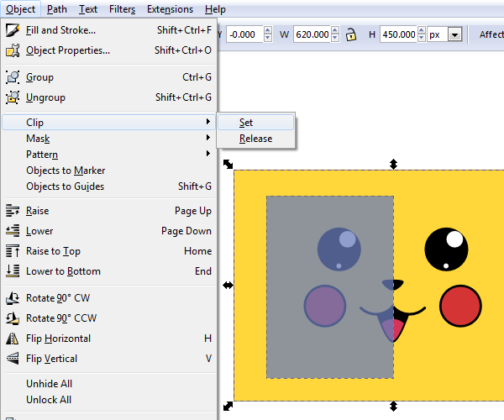
Task: Select Objects to Guides
Action: click(108, 186)
